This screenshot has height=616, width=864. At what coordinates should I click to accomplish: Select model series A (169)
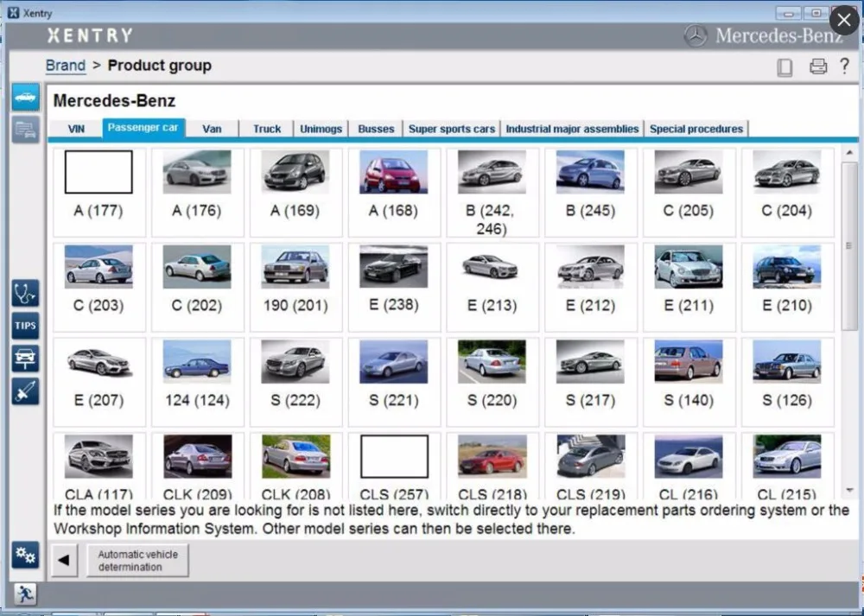(x=295, y=193)
